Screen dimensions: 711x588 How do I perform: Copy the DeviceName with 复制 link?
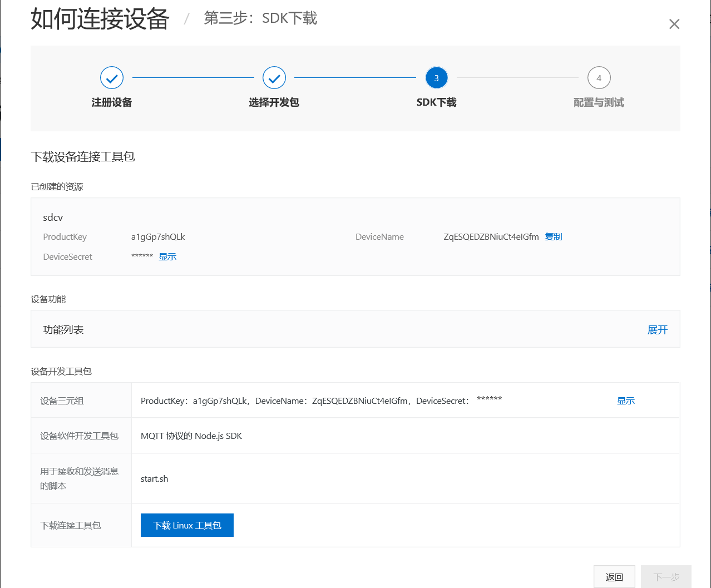tap(553, 236)
